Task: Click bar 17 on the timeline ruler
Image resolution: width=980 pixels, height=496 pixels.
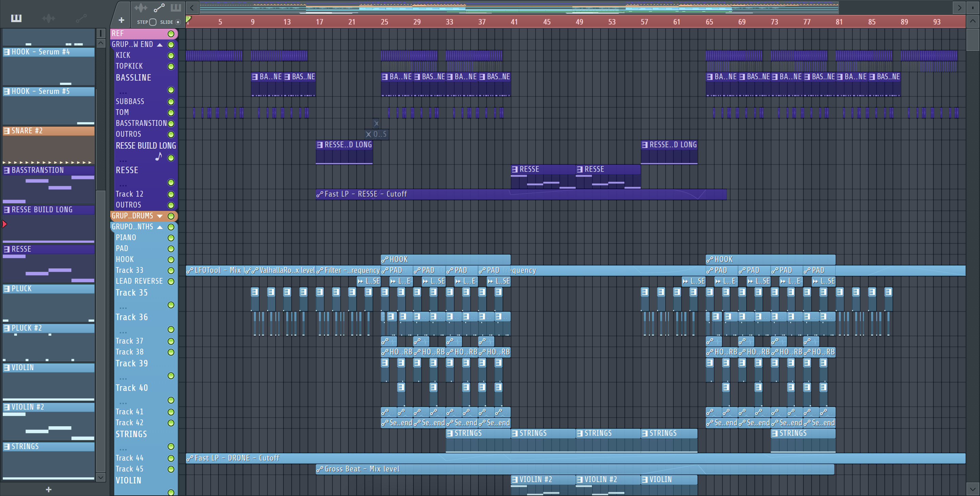Action: click(320, 22)
